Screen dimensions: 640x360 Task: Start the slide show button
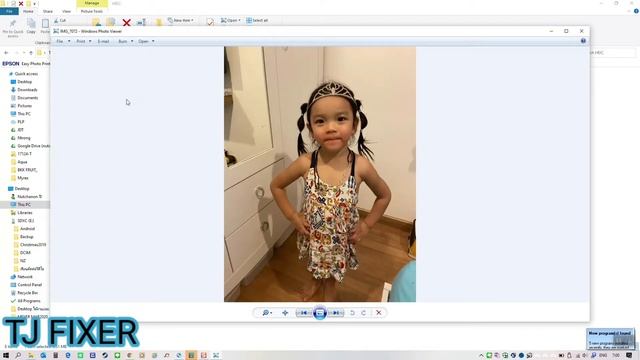(x=320, y=313)
